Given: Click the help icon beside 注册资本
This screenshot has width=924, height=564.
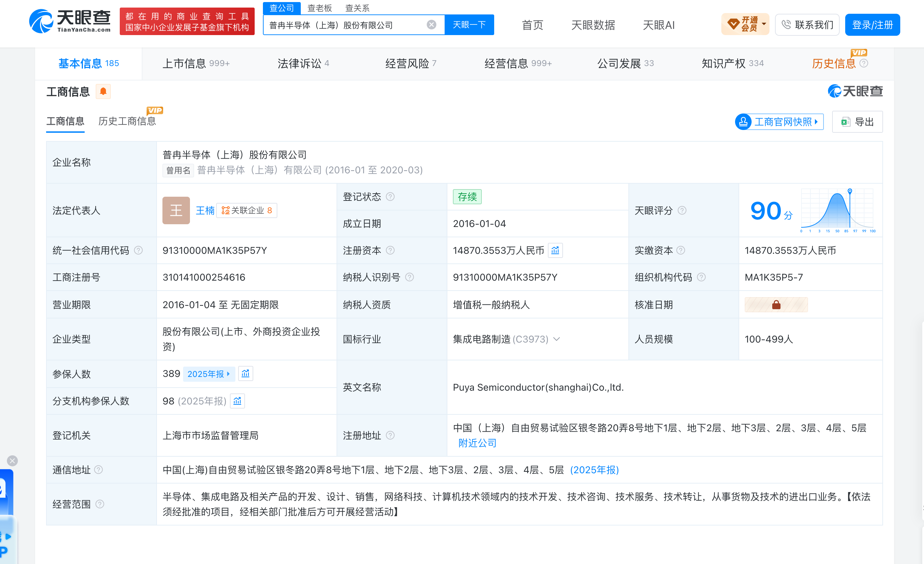Looking at the screenshot, I should [390, 250].
